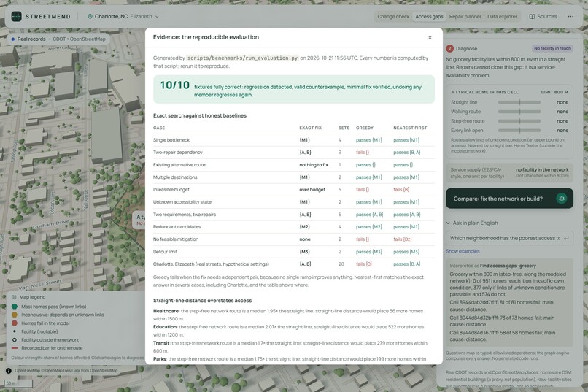Click the CDOT + OpenStreetMap label
Image resolution: width=588 pixels, height=392 pixels.
click(x=79, y=39)
